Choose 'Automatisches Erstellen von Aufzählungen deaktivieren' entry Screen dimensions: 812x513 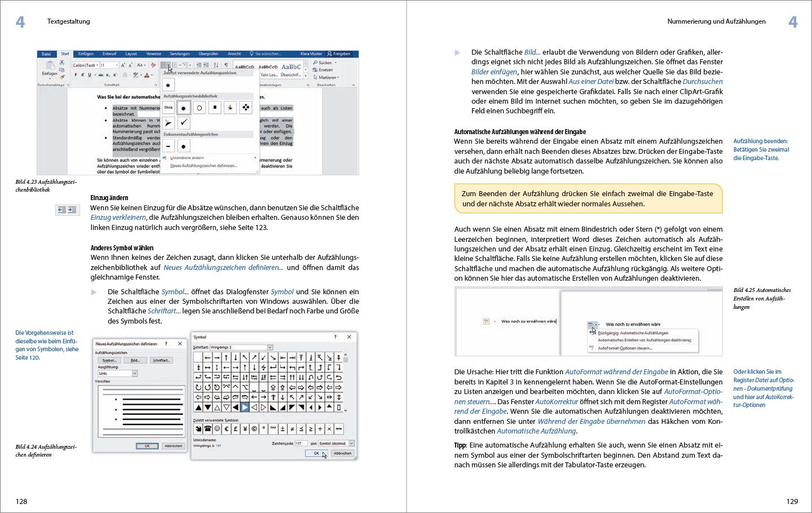tap(644, 340)
